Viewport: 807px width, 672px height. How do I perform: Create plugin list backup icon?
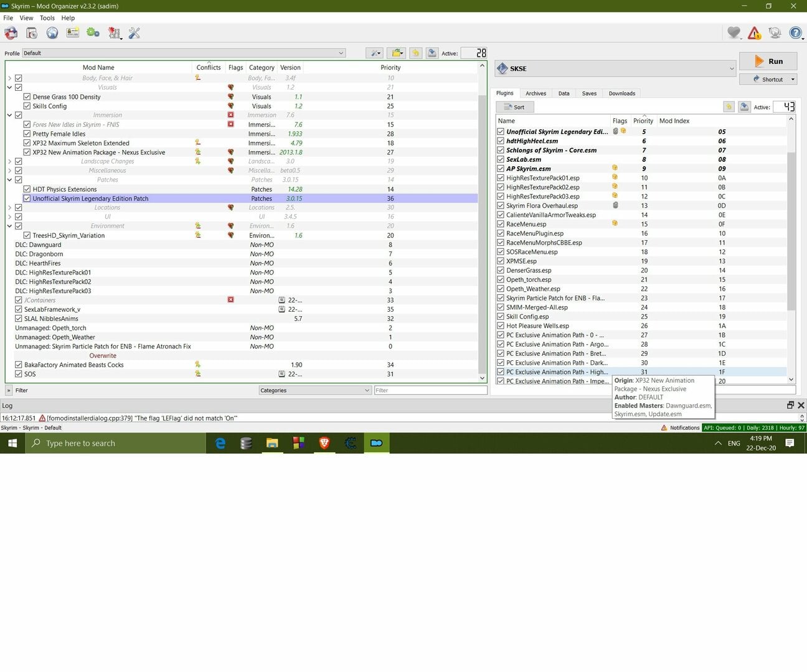[x=744, y=107]
